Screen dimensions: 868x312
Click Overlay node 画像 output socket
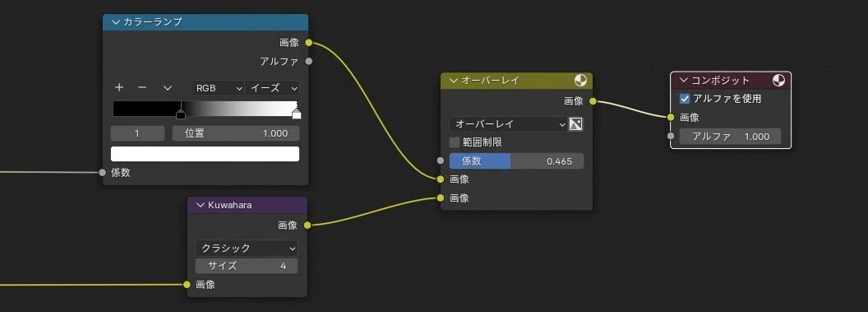593,101
